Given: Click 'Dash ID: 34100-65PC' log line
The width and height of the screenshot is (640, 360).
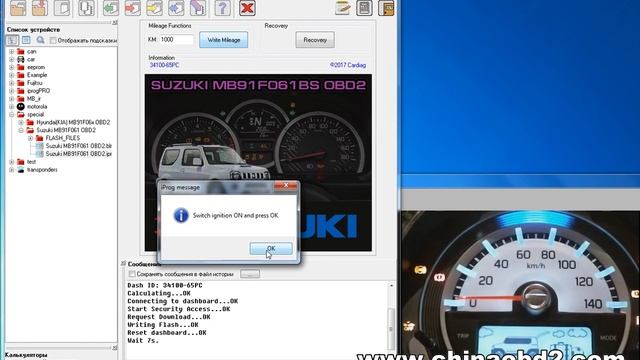Looking at the screenshot, I should point(164,285).
